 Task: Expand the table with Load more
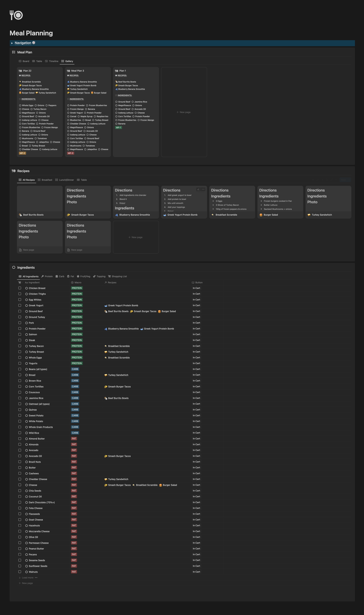pos(28,577)
